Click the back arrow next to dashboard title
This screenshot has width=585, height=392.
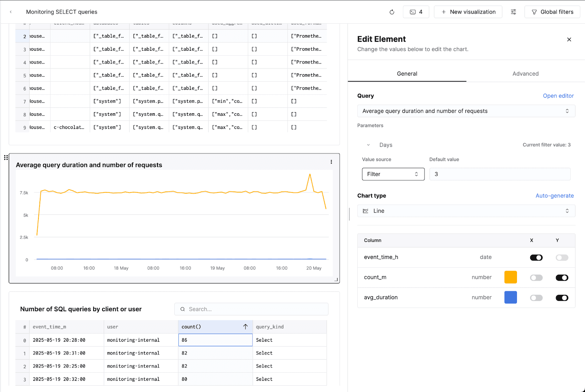pyautogui.click(x=11, y=12)
